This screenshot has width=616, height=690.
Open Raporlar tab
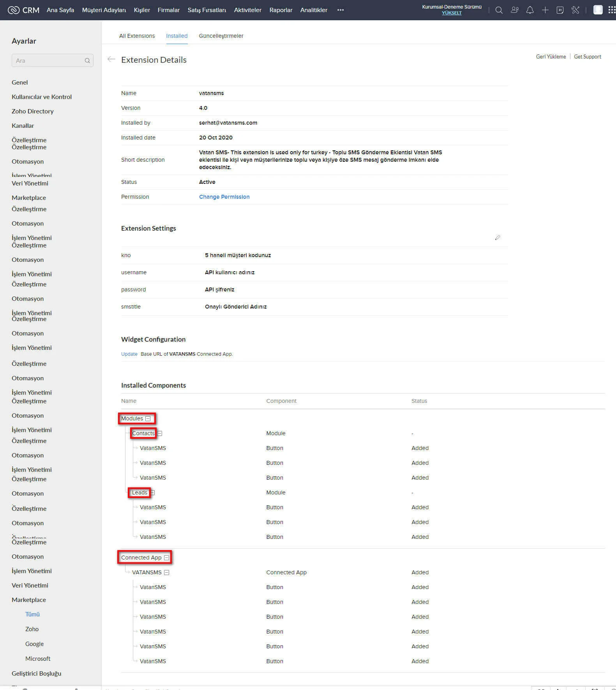(x=281, y=10)
